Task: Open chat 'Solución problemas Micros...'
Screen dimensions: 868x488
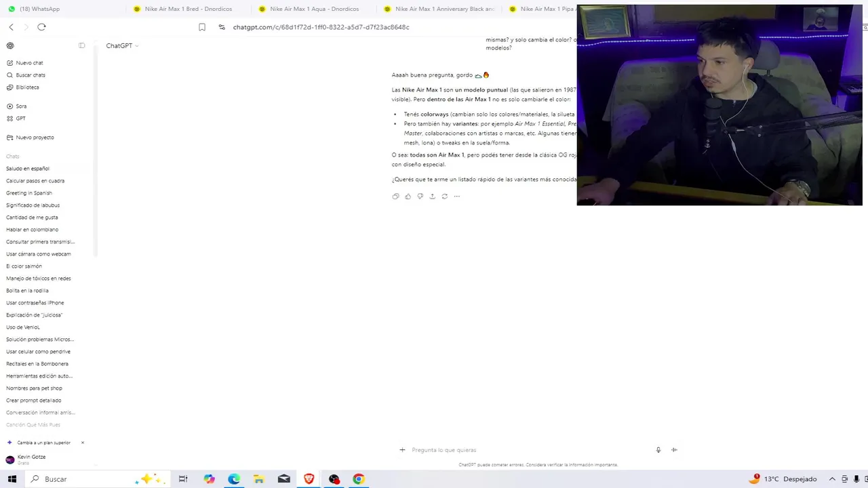Action: pos(40,340)
